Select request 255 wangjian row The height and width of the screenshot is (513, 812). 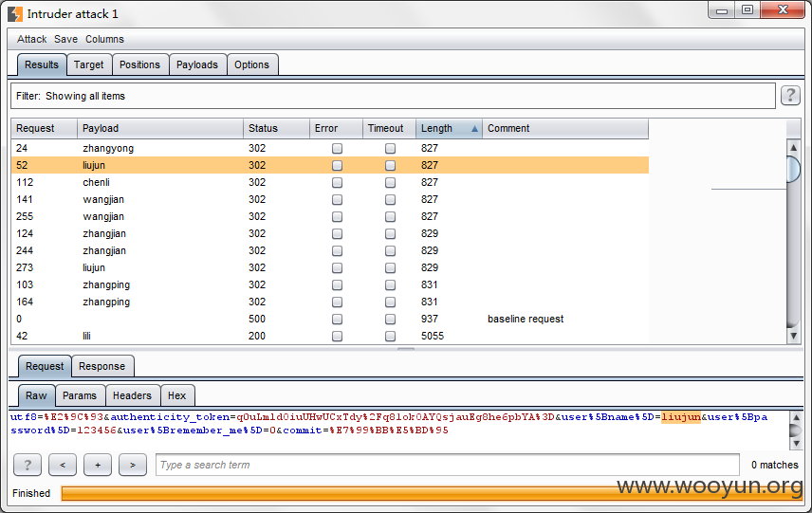(x=330, y=216)
